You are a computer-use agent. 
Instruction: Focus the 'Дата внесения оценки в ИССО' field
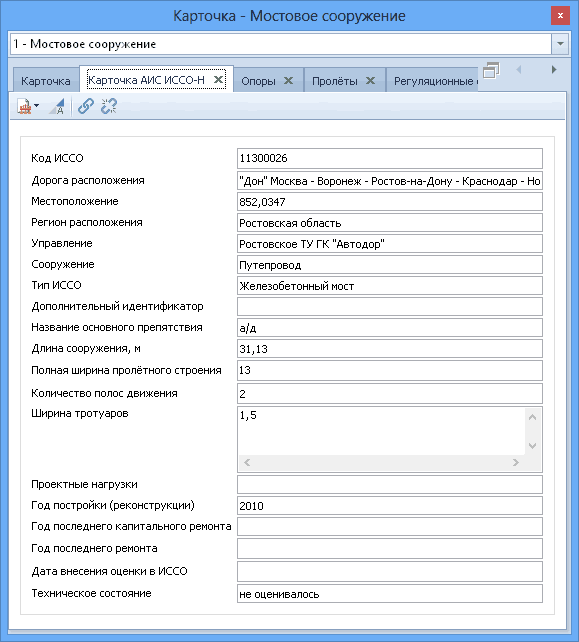tap(390, 572)
